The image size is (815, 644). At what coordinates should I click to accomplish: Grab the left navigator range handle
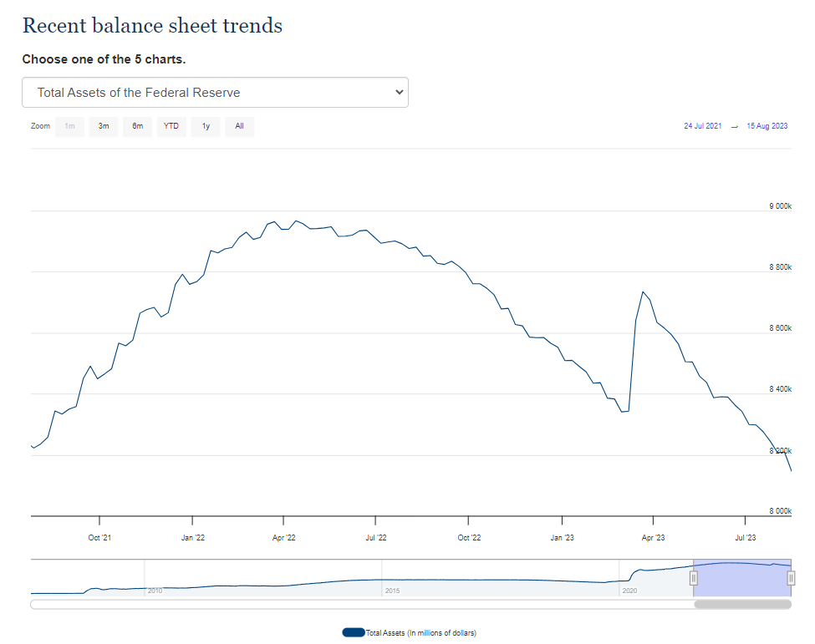tap(694, 578)
